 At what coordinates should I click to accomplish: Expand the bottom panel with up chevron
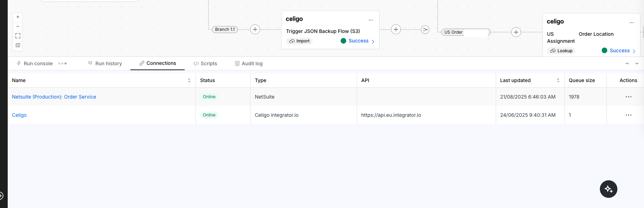[627, 63]
